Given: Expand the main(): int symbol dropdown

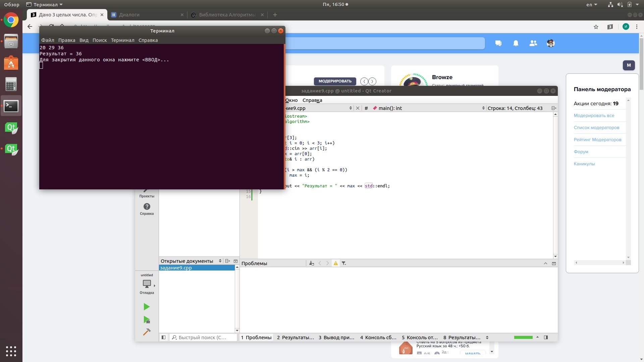Looking at the screenshot, I should (483, 108).
